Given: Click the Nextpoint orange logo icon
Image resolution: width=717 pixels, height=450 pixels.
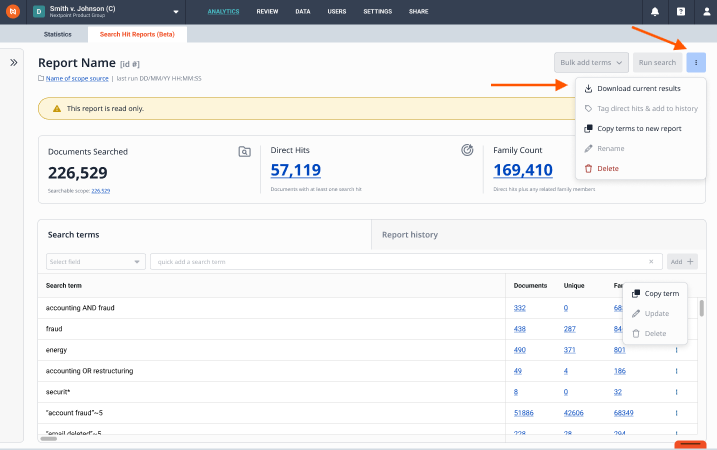Looking at the screenshot, I should [13, 11].
